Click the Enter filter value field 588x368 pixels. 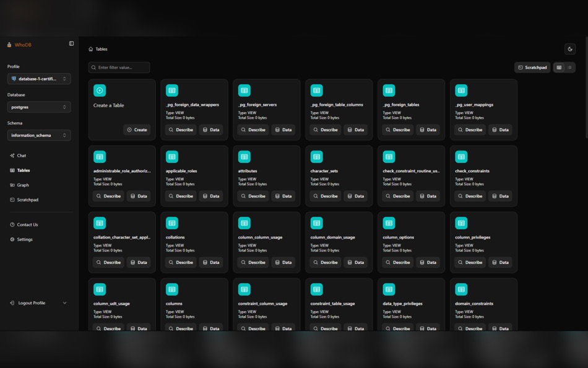click(x=119, y=67)
